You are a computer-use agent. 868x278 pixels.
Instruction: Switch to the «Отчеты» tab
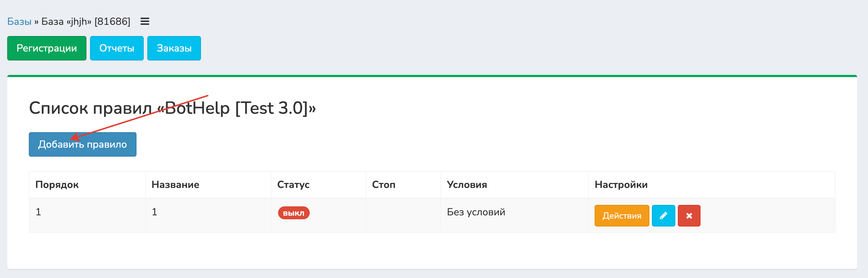coord(117,48)
